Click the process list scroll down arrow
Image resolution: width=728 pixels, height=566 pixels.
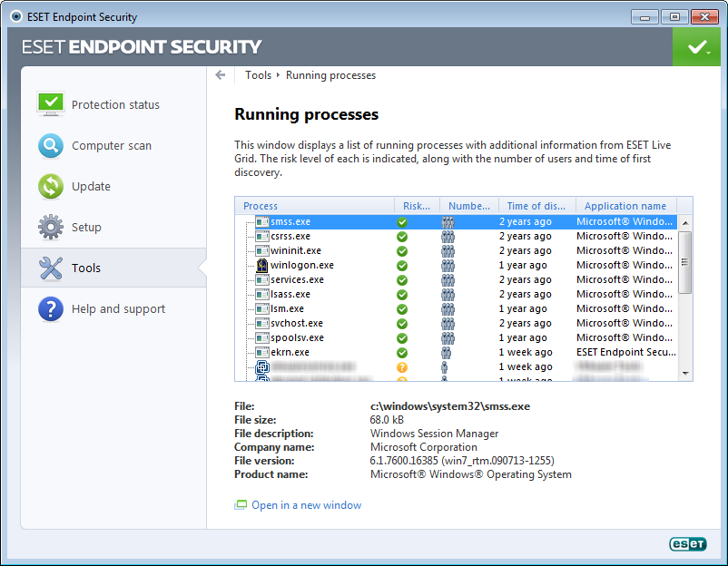(685, 373)
